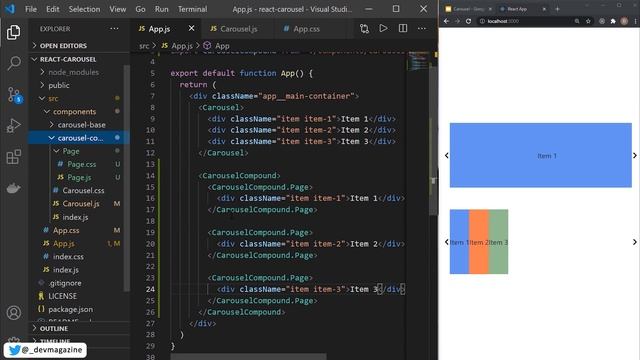Click src in the breadcrumb path
Viewport: 640px width, 360px height.
click(x=144, y=46)
